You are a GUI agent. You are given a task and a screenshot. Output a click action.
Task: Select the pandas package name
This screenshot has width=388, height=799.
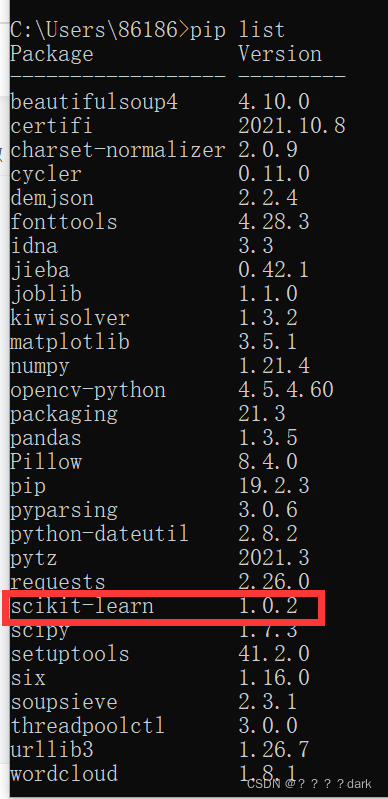(46, 438)
